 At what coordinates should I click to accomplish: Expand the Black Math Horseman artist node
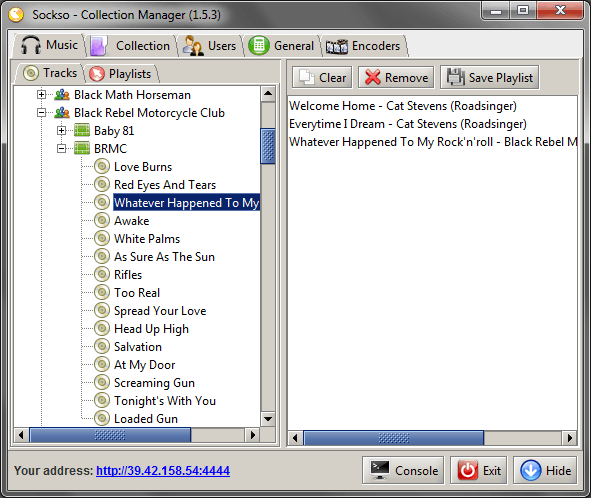[x=41, y=94]
